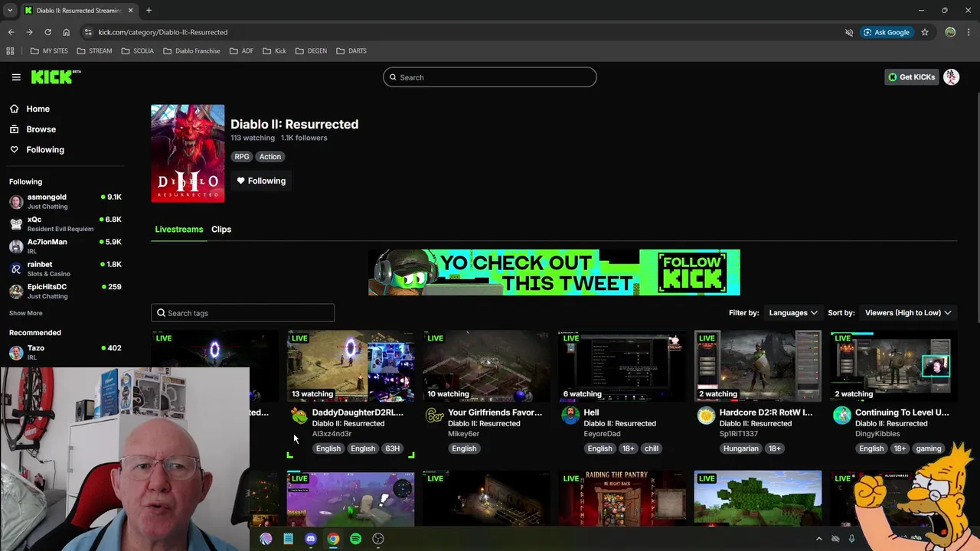The image size is (980, 551).
Task: Open the Raiding The Pantry stream thumbnail
Action: click(622, 499)
